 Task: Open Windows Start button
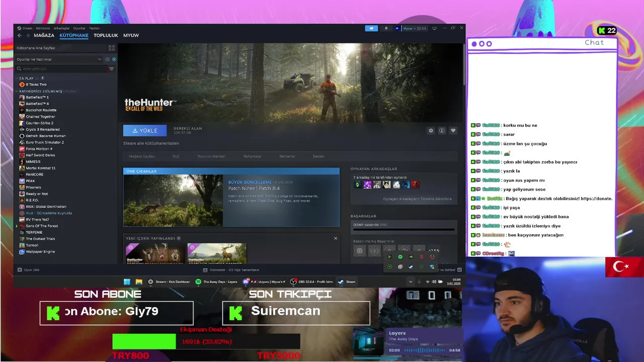pos(127,282)
